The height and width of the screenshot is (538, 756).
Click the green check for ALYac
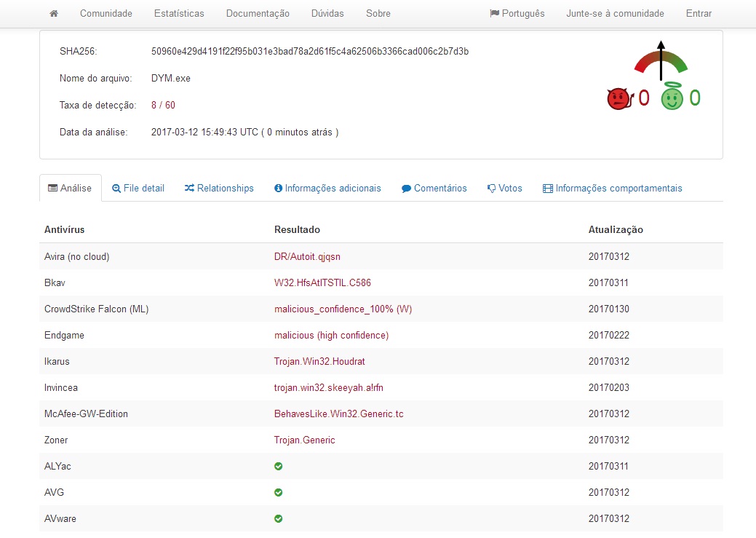coord(278,466)
